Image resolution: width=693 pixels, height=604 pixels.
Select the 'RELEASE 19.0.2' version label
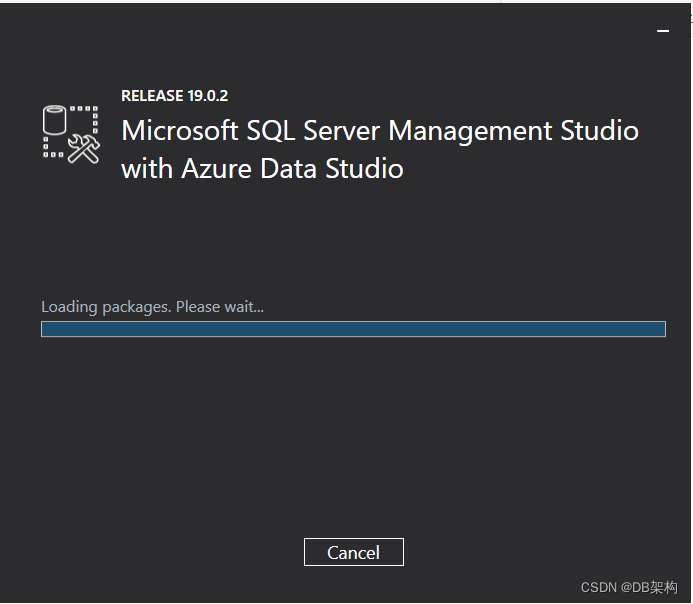click(x=175, y=96)
